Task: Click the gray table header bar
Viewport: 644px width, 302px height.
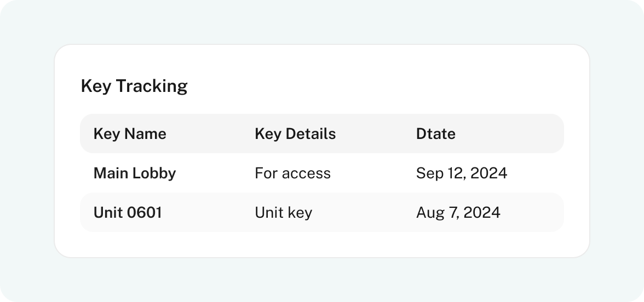Action: [322, 133]
